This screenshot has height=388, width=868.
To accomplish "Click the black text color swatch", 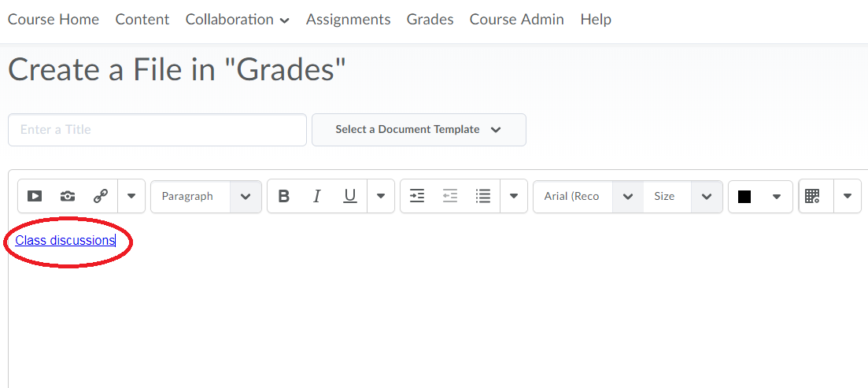I will [744, 197].
